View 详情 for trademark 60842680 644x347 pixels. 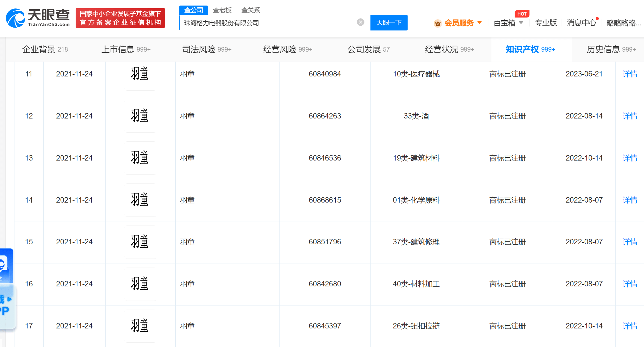click(x=630, y=284)
